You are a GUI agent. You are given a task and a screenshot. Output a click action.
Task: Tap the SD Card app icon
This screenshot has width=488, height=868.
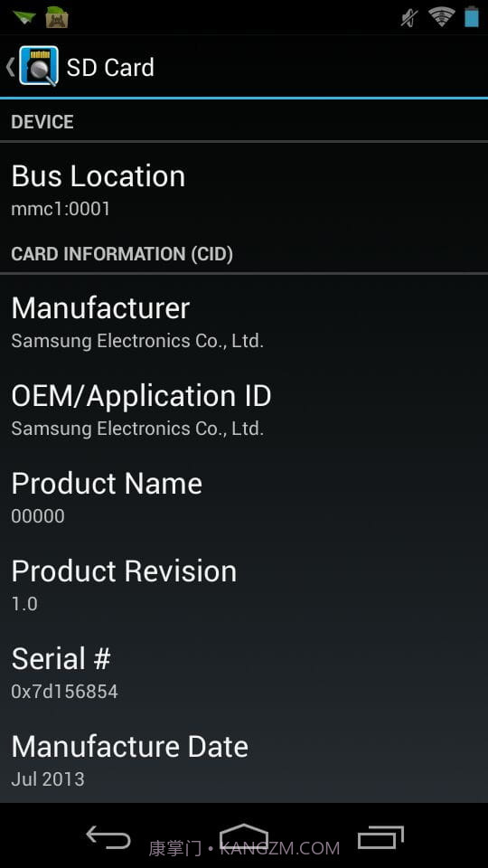pos(39,66)
